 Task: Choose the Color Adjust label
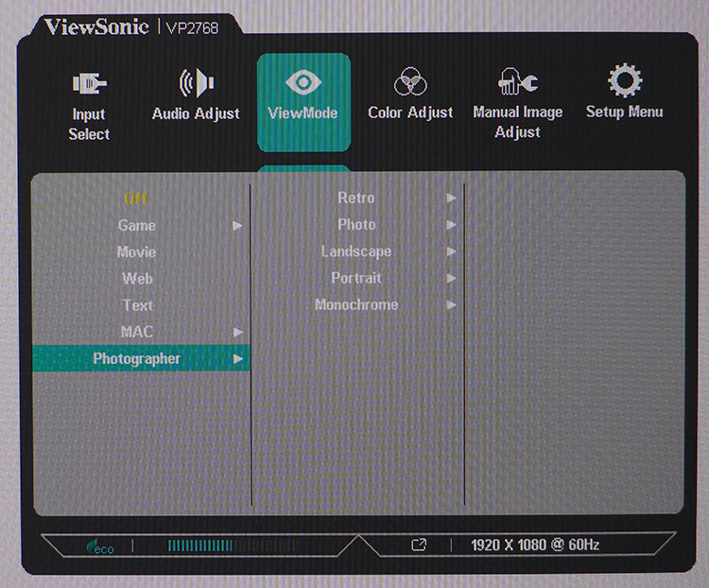[410, 112]
